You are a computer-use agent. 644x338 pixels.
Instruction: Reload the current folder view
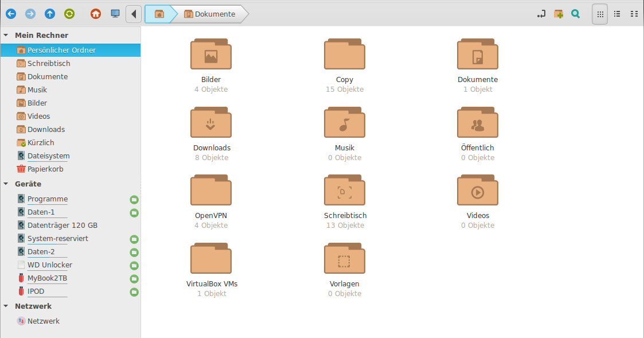coord(69,14)
